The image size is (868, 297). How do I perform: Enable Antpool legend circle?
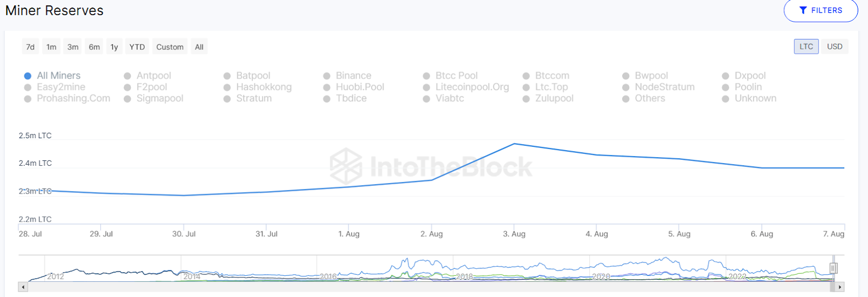[127, 76]
